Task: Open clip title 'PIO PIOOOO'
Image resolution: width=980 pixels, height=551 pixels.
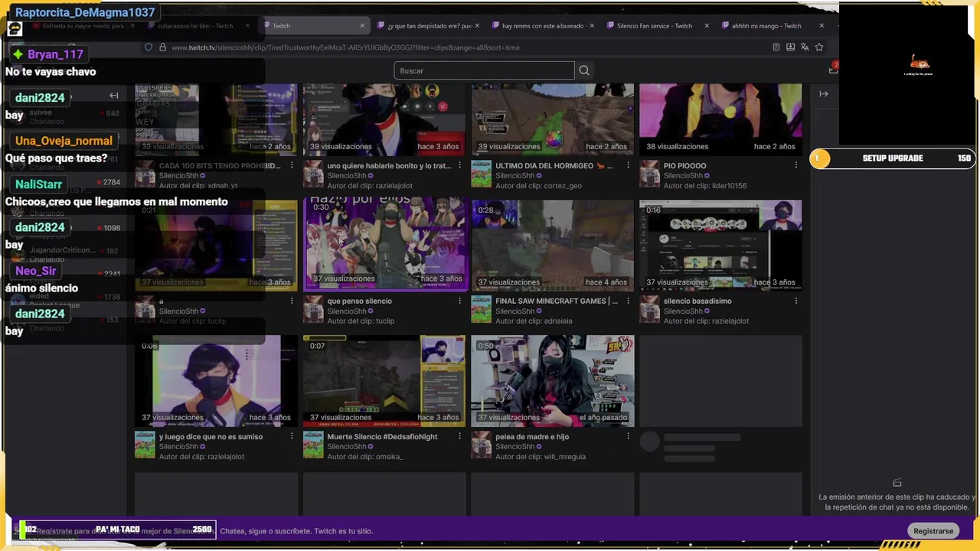Action: (684, 165)
